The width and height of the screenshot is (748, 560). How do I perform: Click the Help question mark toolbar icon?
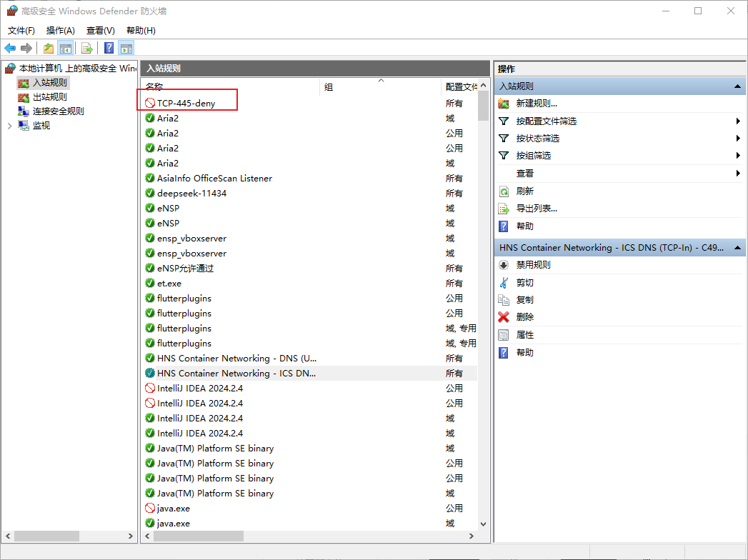109,48
